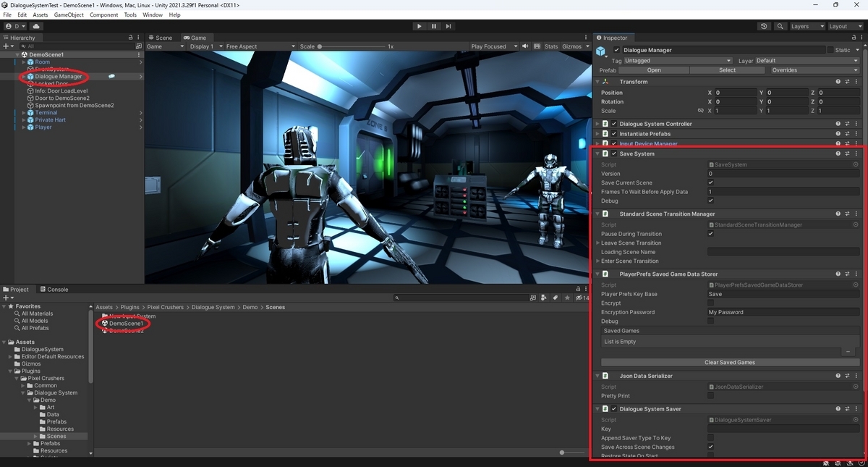The width and height of the screenshot is (868, 467).
Task: Open the Window menu
Action: click(x=153, y=14)
